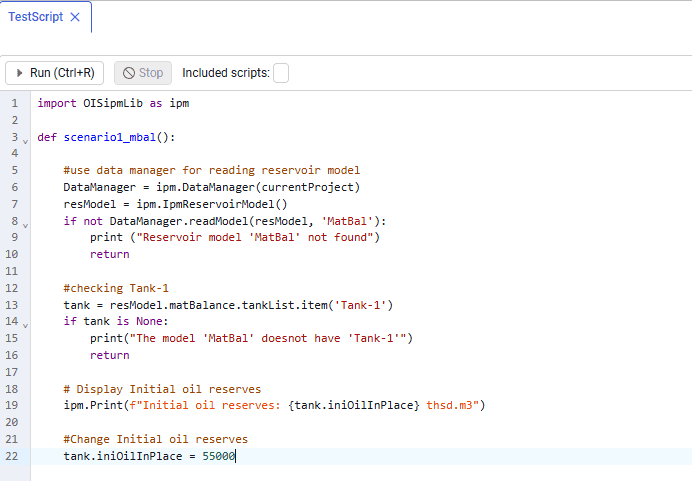Place cursor on 'resModel = ipm.IpmReservoirModel()' line
Screen dimensions: 692x481
[175, 204]
